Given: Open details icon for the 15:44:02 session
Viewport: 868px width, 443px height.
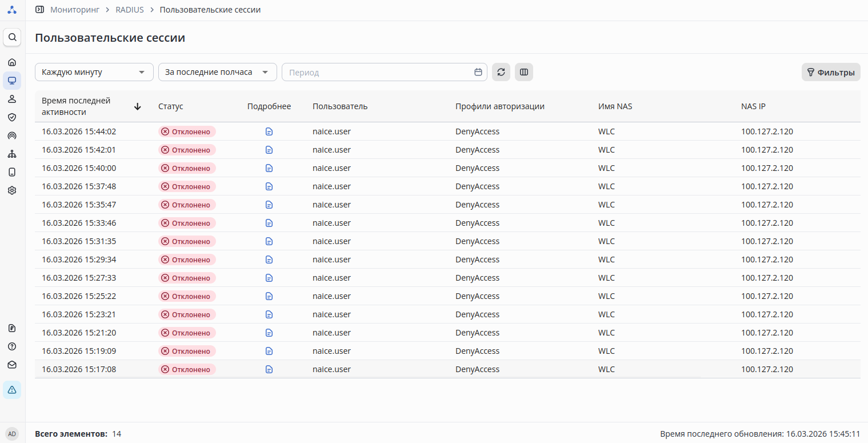Looking at the screenshot, I should (269, 131).
